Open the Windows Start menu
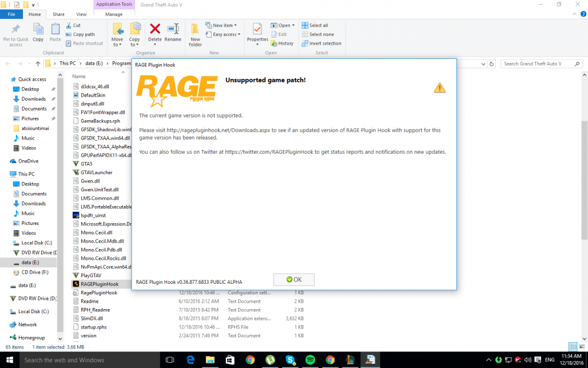The height and width of the screenshot is (368, 588). [9, 360]
